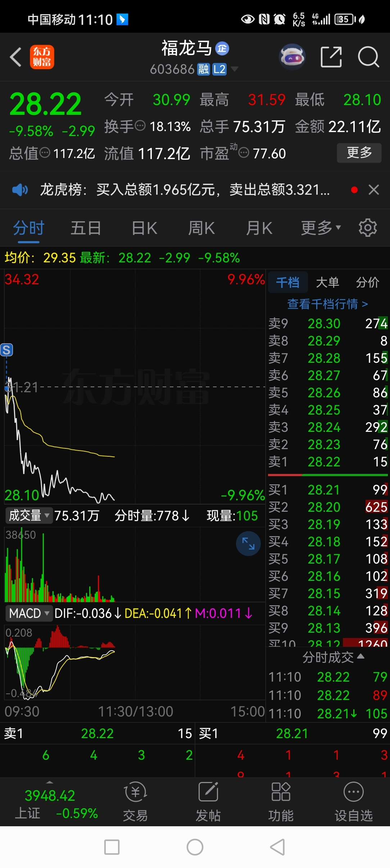The height and width of the screenshot is (868, 390).
Task: Collapse the 分时成交 section arrow
Action: click(x=360, y=657)
